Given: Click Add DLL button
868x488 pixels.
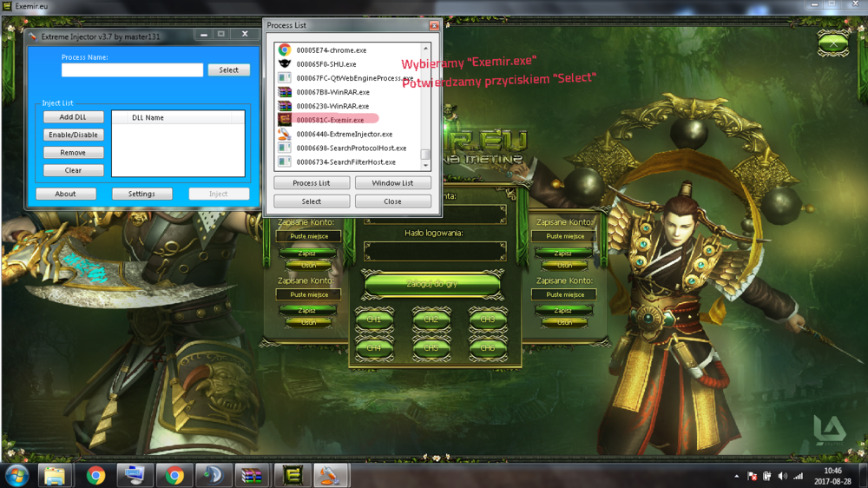Looking at the screenshot, I should point(73,117).
